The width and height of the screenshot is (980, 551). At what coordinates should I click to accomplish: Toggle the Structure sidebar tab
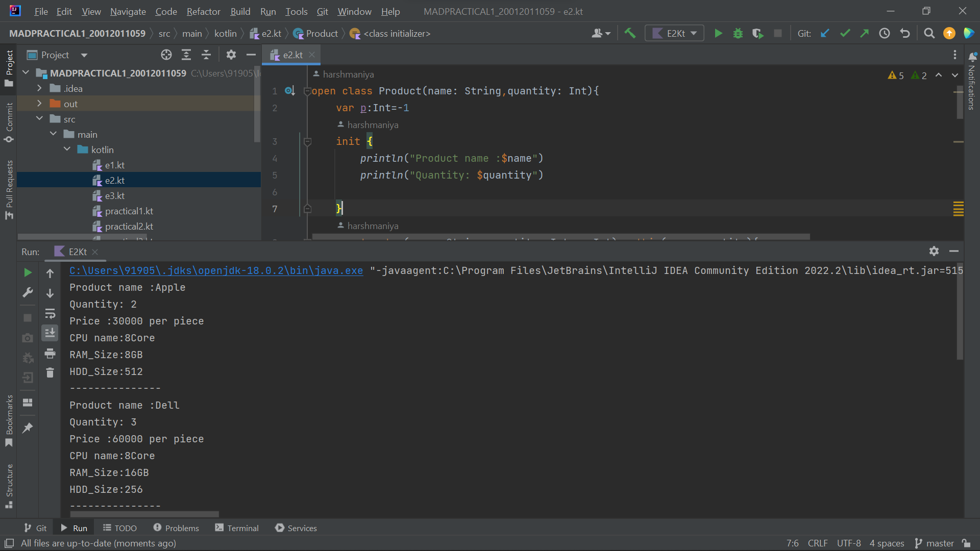click(x=9, y=486)
